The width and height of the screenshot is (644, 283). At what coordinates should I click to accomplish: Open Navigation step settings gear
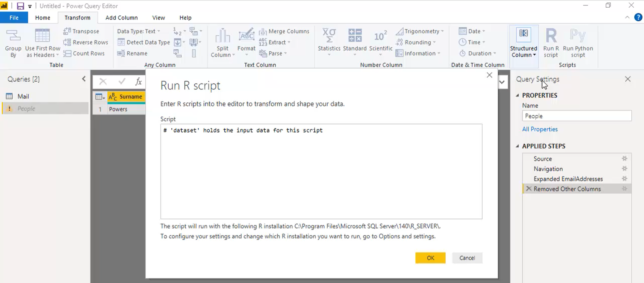(624, 168)
